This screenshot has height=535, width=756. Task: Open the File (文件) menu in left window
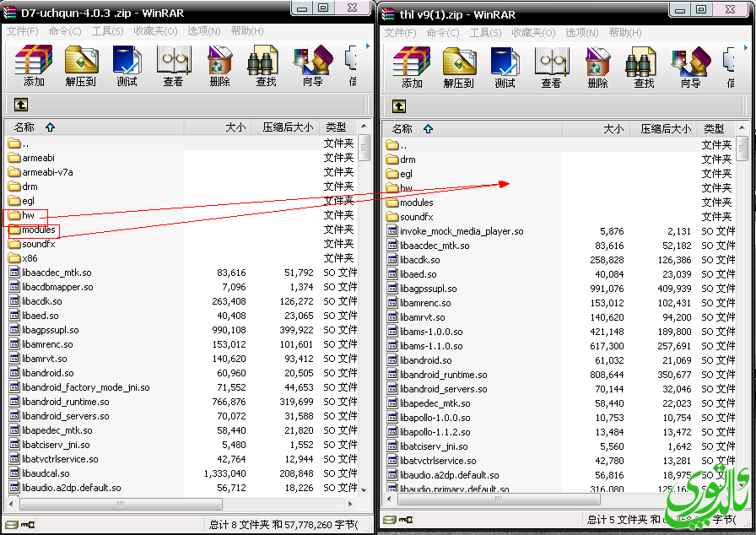click(x=23, y=31)
